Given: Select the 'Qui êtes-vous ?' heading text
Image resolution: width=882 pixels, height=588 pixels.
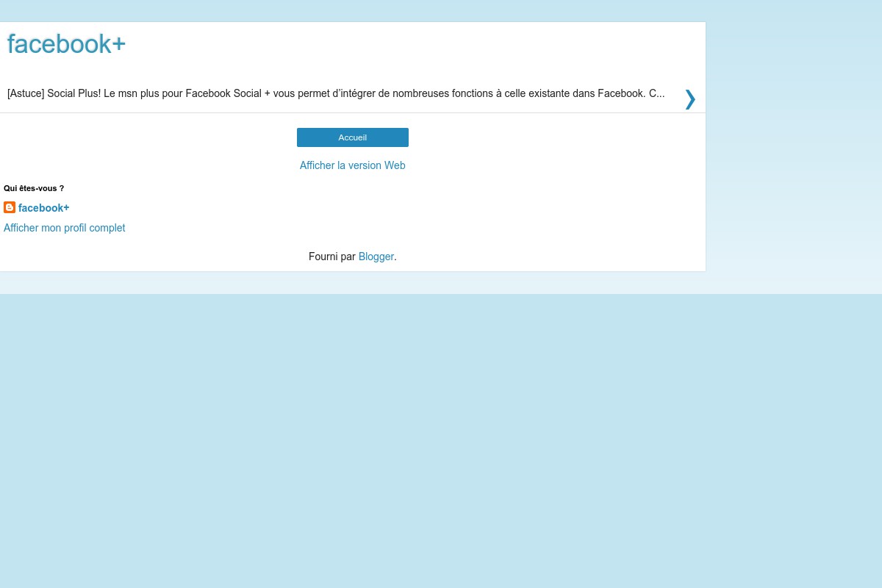Looking at the screenshot, I should tap(34, 188).
